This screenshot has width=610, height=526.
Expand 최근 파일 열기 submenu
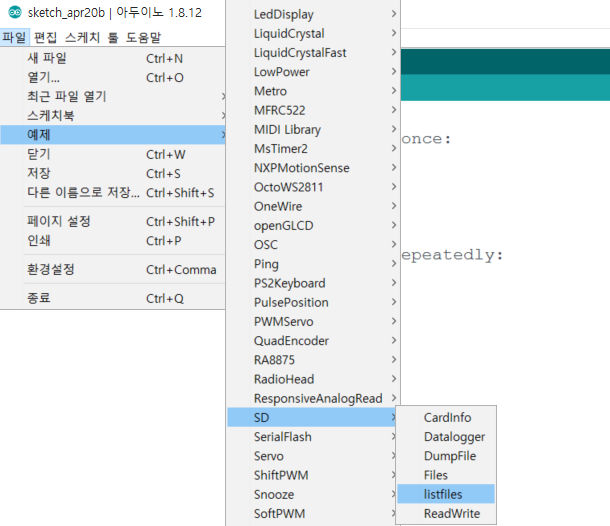pyautogui.click(x=113, y=96)
